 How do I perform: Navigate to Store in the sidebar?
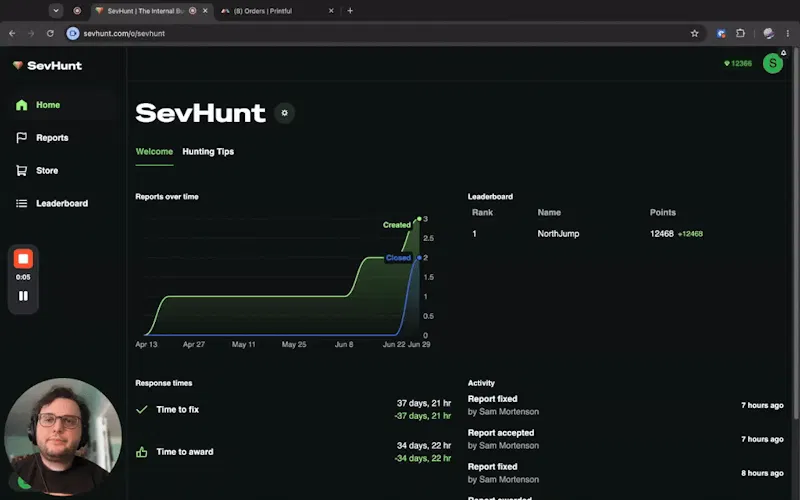pos(47,170)
